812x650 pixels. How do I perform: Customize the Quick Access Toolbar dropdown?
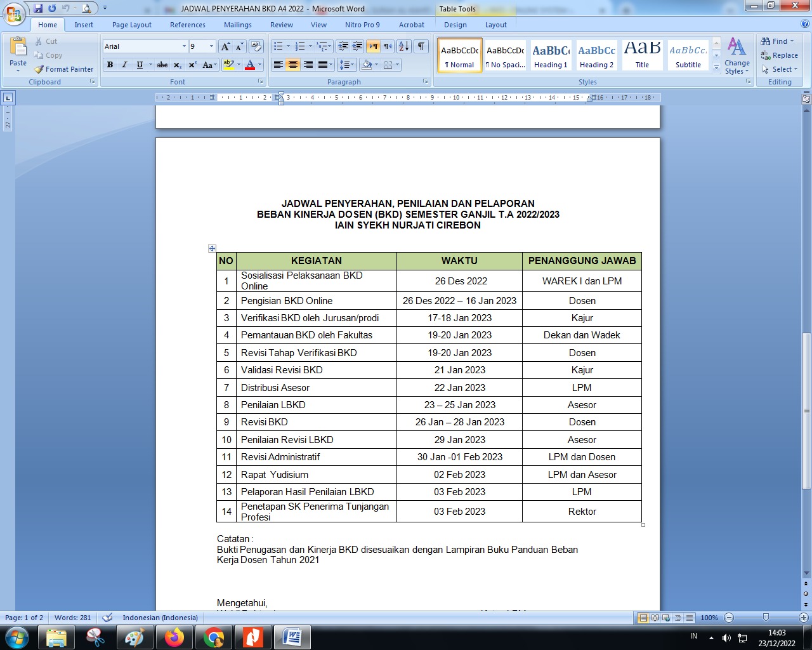[105, 8]
